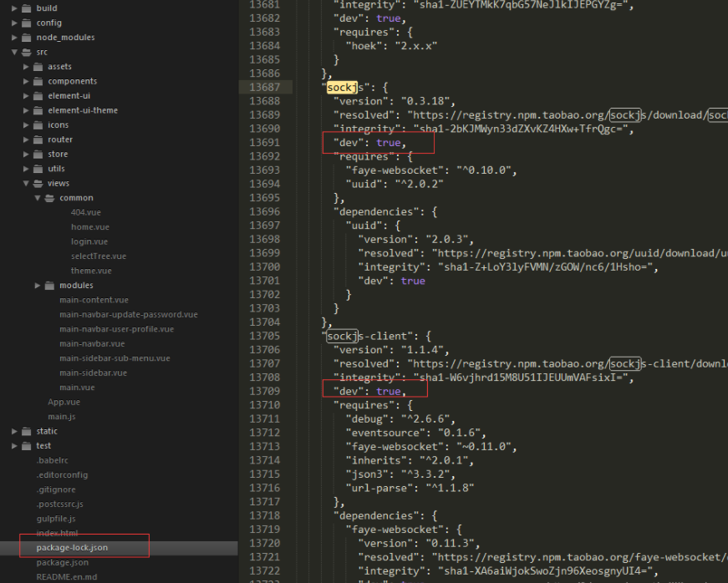Image resolution: width=728 pixels, height=583 pixels.
Task: Click the element-ui-theme folder icon
Action: coord(38,110)
